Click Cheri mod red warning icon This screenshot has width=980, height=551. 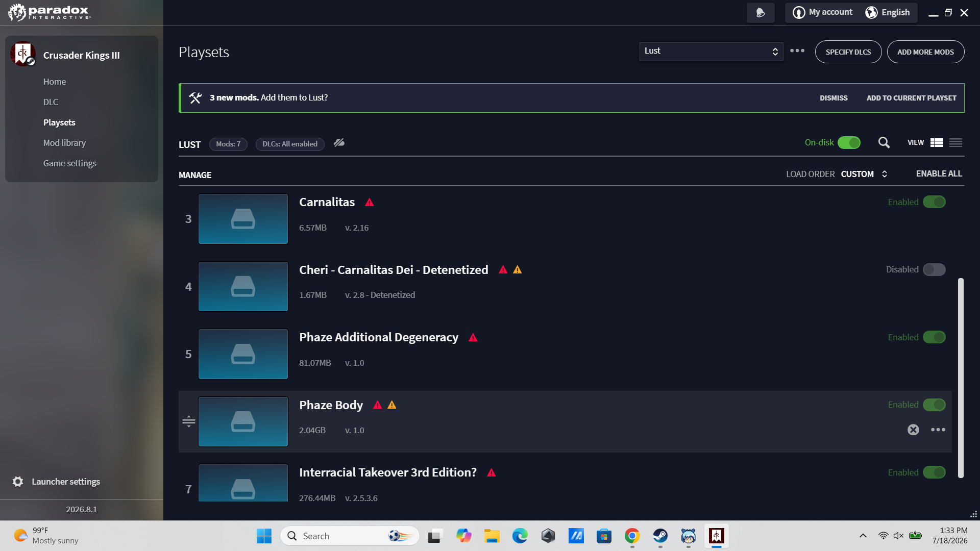[503, 270]
